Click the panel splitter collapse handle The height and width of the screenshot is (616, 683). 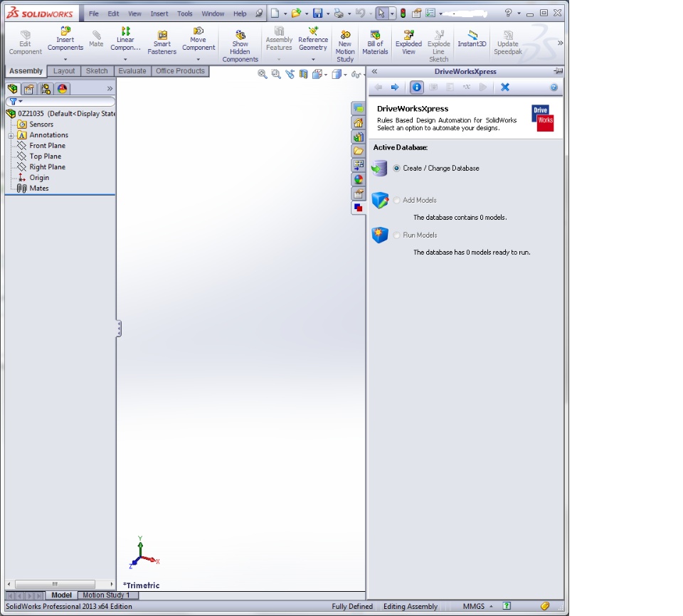pyautogui.click(x=119, y=329)
